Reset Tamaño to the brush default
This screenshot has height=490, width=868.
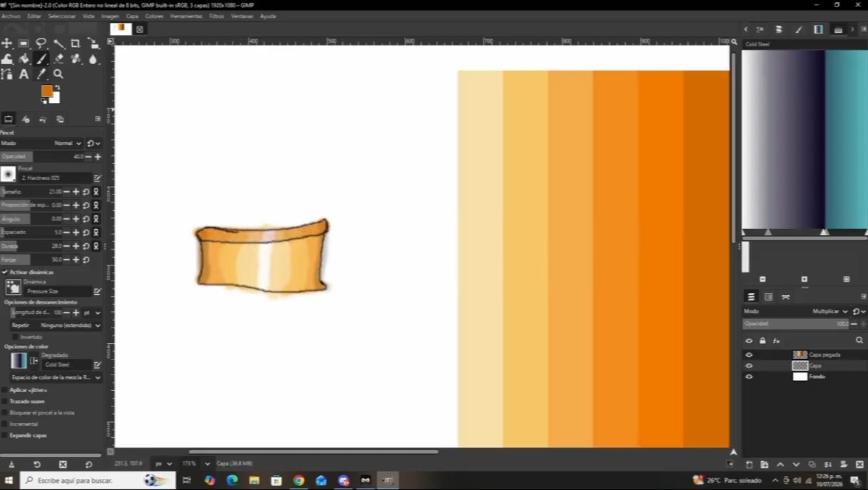point(86,192)
